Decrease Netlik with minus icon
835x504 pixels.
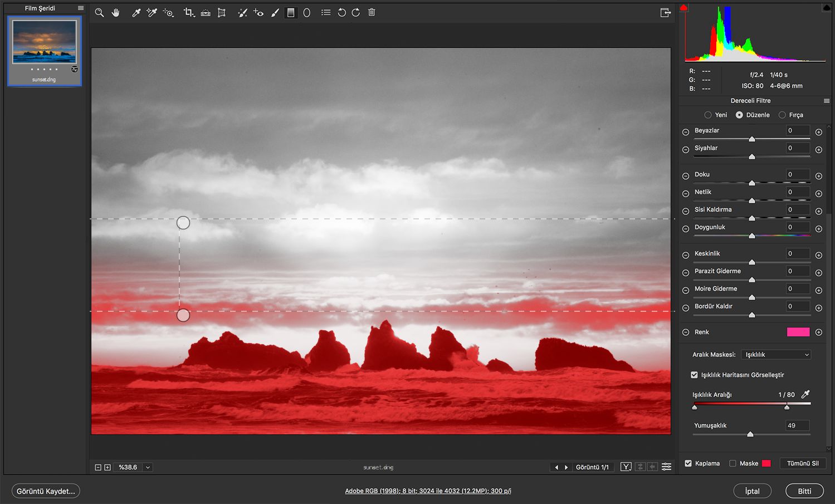[686, 194]
